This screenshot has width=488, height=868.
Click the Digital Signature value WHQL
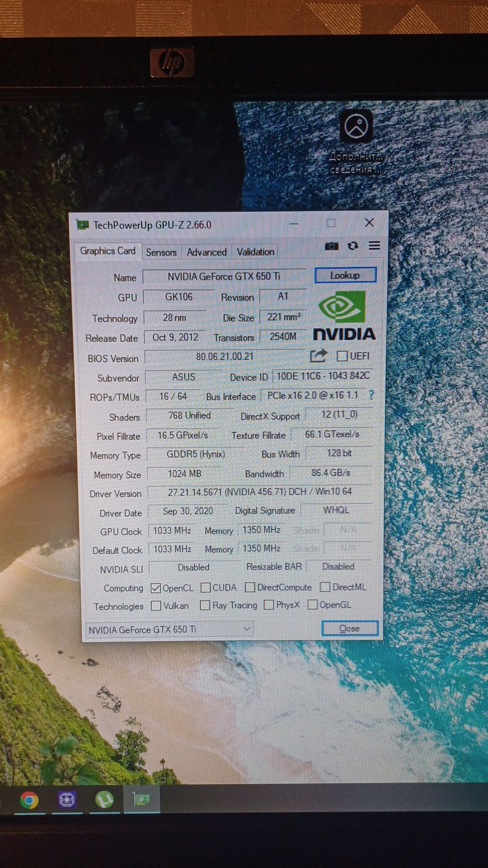point(336,510)
